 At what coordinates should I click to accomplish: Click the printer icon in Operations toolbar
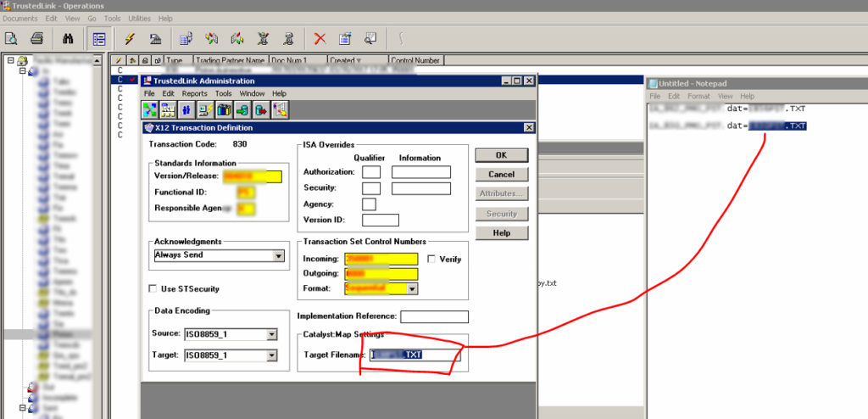(36, 38)
